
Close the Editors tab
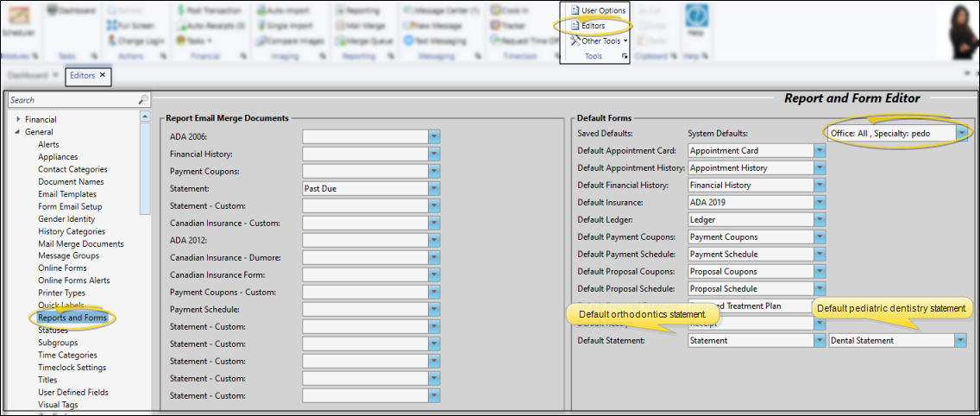click(103, 75)
